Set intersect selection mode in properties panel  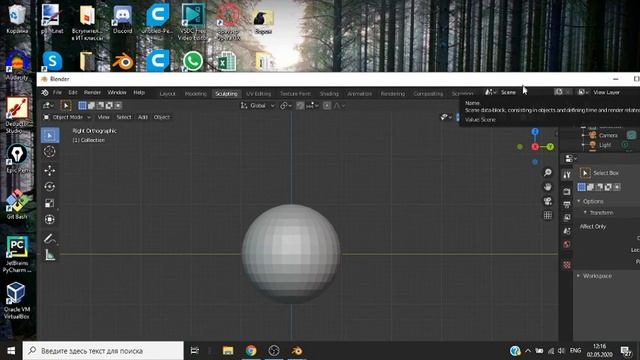pyautogui.click(x=617, y=187)
